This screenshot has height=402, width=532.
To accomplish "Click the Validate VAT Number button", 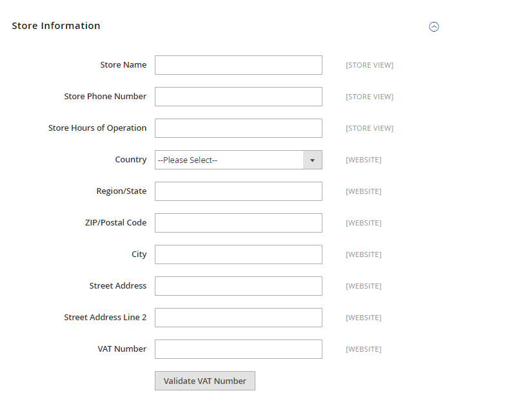I will click(x=205, y=381).
